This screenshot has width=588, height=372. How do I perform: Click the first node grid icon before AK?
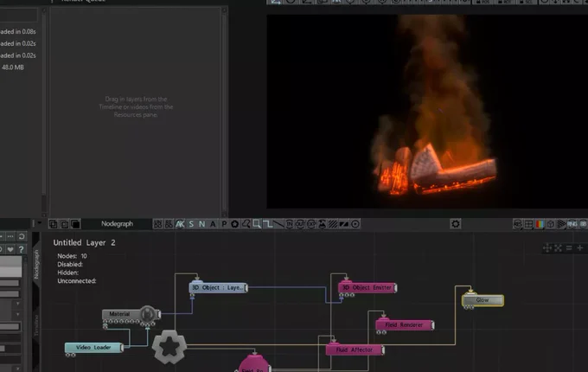tap(158, 224)
